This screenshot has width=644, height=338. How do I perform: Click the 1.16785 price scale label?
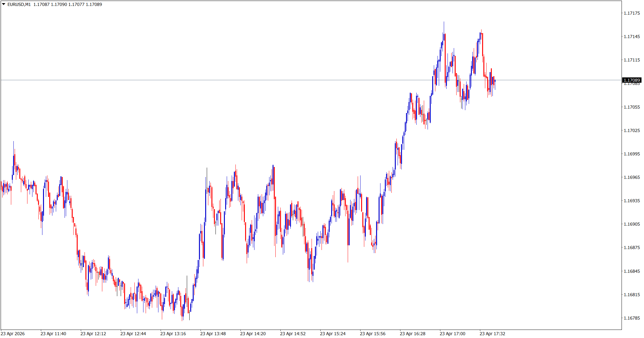(631, 318)
